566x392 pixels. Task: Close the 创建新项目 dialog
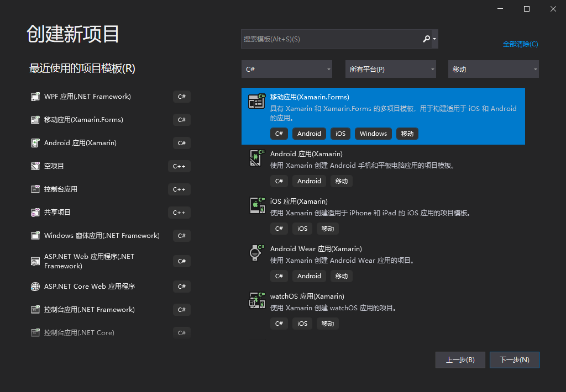553,9
